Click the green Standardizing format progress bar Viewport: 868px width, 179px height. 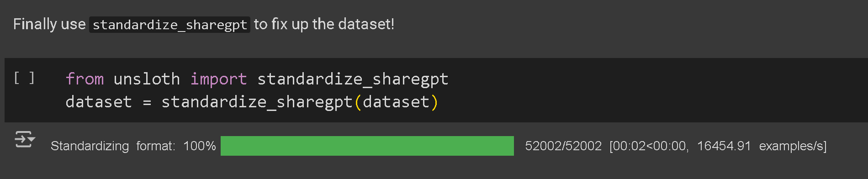point(367,146)
